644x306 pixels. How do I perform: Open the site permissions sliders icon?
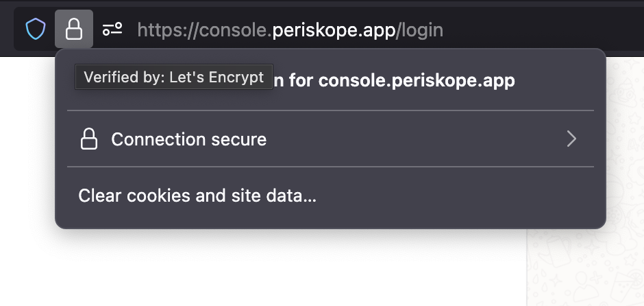tap(112, 30)
